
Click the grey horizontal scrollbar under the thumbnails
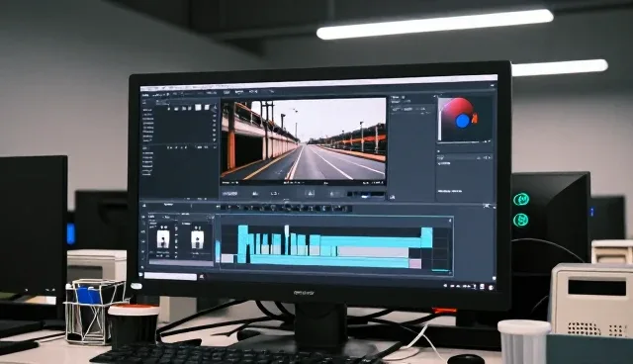tap(181, 262)
